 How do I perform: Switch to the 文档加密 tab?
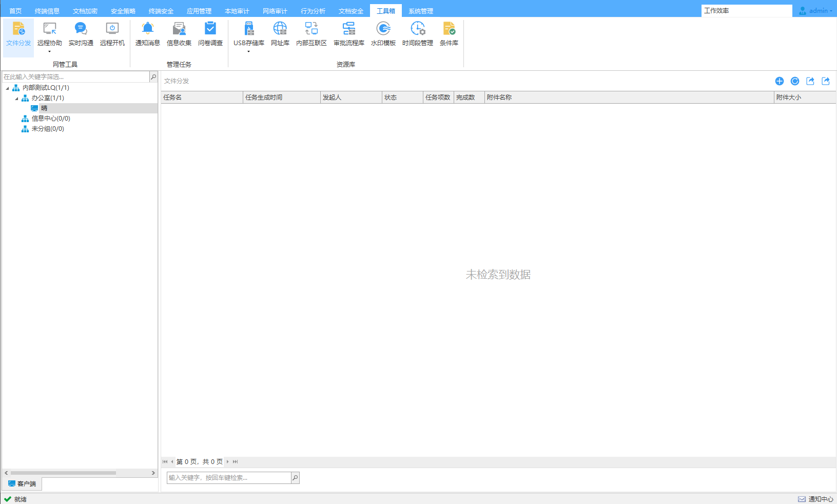85,11
